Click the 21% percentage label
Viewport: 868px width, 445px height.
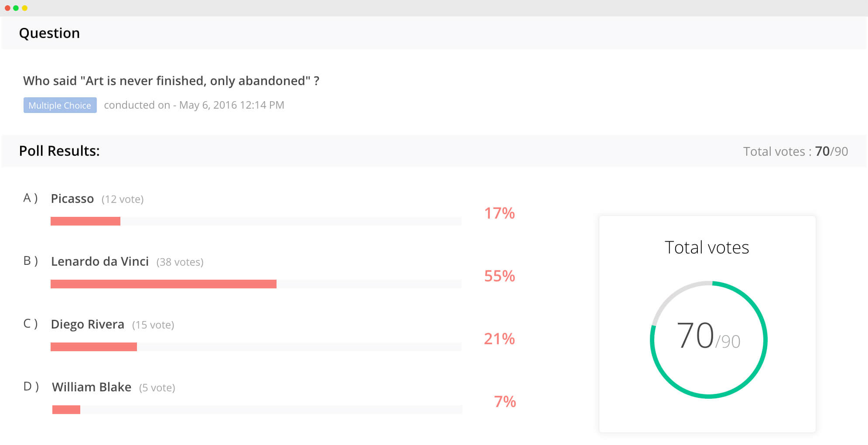coord(499,339)
